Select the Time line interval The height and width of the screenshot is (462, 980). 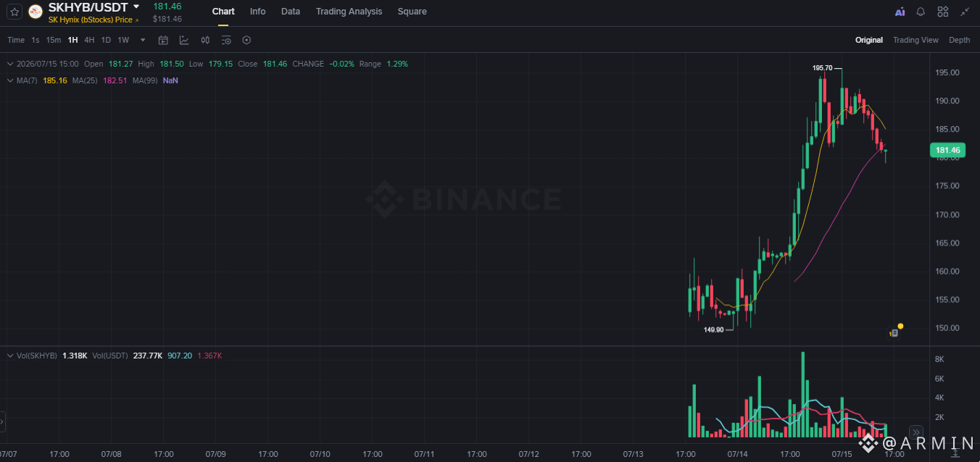[16, 40]
